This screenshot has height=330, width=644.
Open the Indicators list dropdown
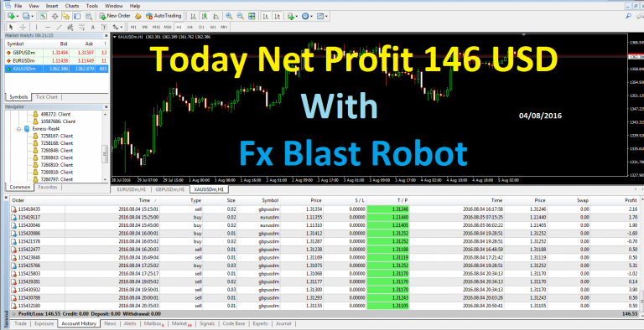[x=293, y=16]
